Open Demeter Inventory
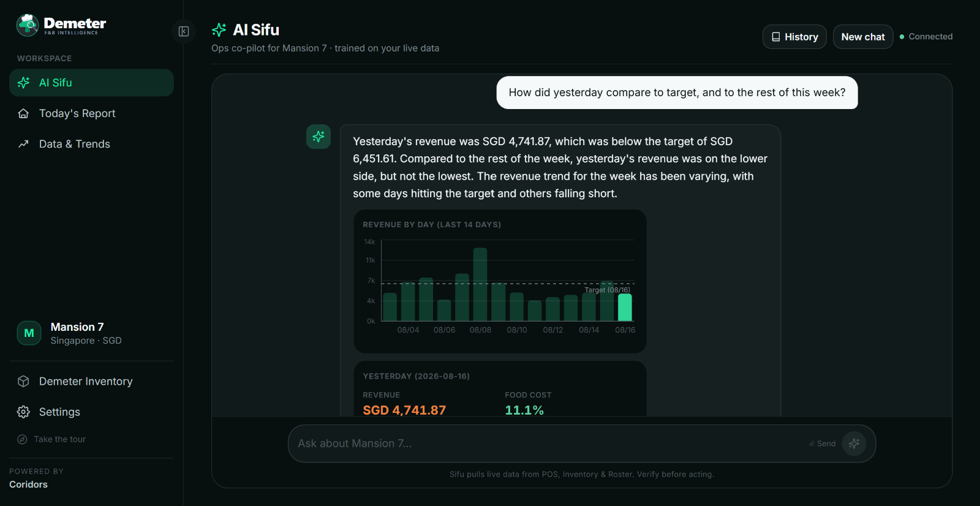Screen dimensions: 980x506 (91, 381)
